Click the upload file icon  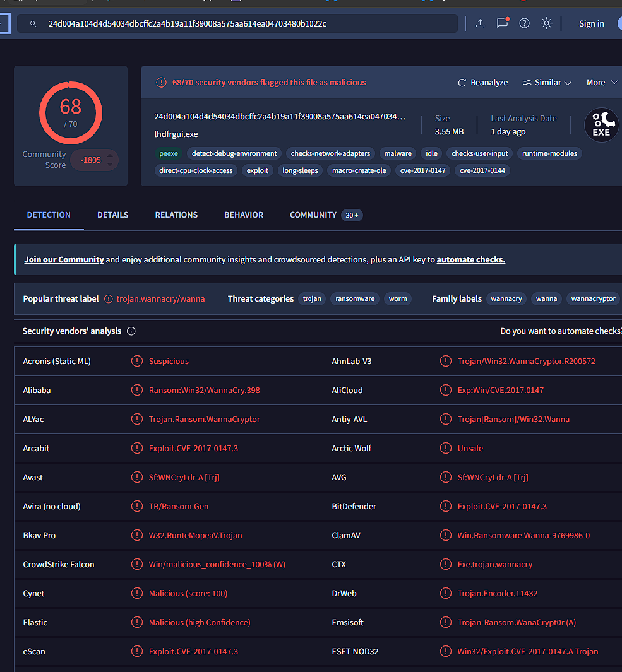click(x=480, y=23)
